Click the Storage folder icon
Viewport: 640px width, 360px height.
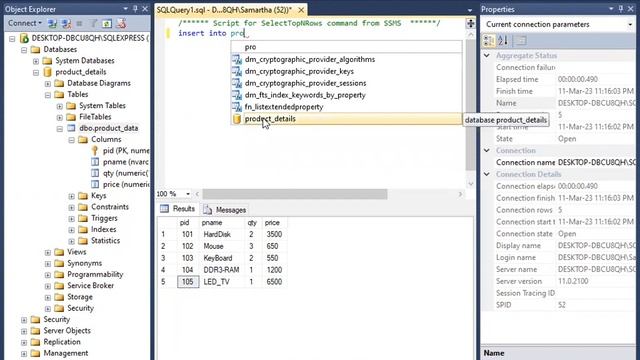(59, 297)
